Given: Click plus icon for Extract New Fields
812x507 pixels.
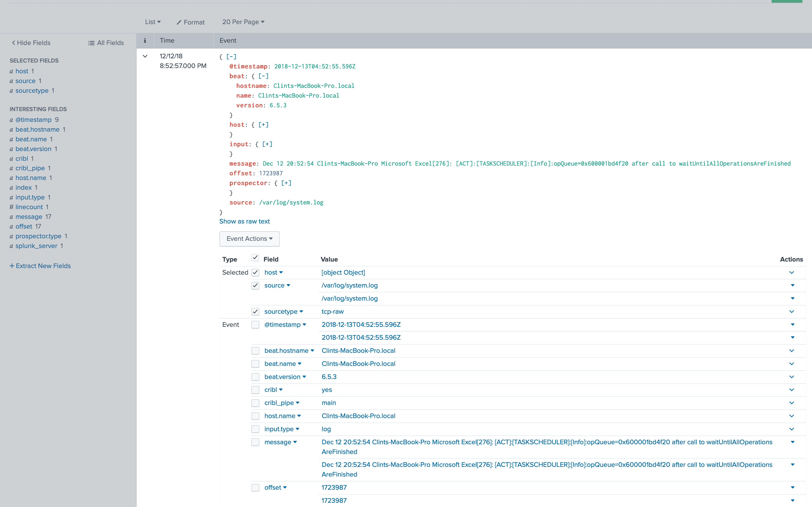Looking at the screenshot, I should (12, 266).
